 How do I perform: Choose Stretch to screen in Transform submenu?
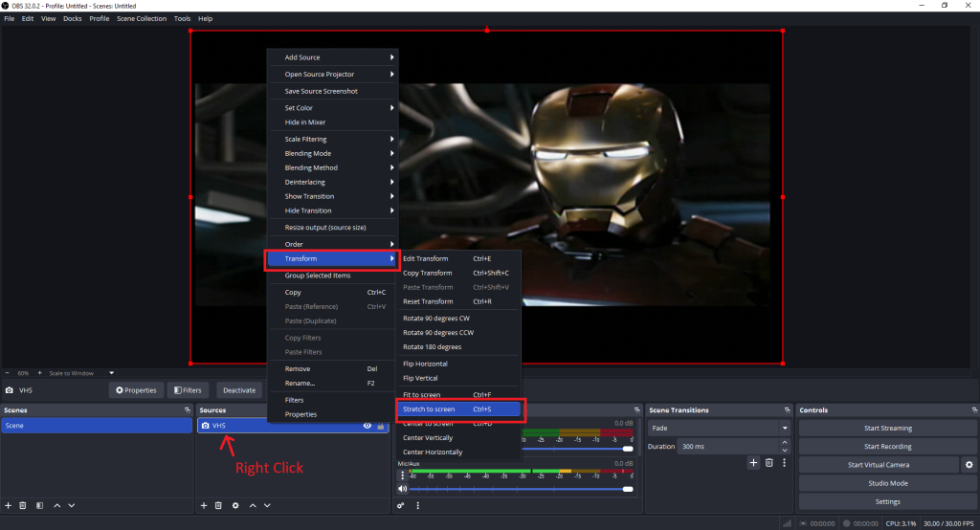(x=458, y=409)
